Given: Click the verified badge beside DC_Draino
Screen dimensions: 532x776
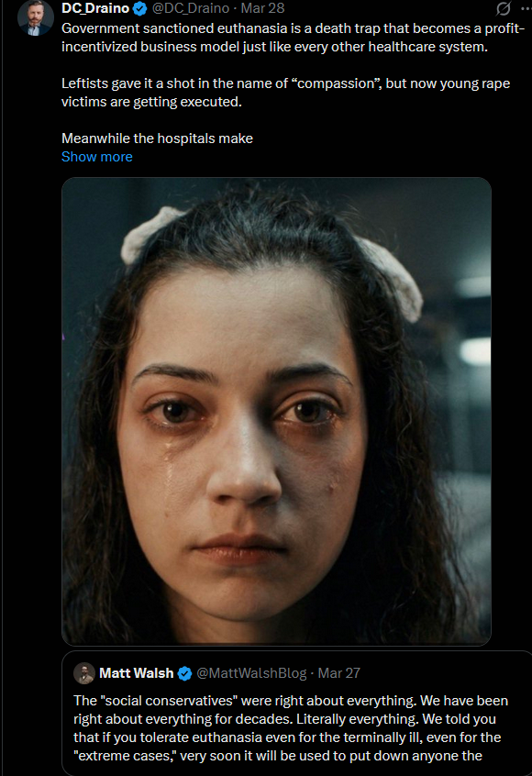Looking at the screenshot, I should (x=140, y=8).
